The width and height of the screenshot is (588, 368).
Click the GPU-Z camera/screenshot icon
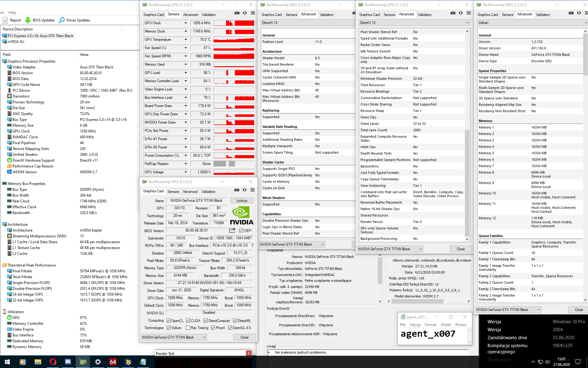[x=236, y=13]
